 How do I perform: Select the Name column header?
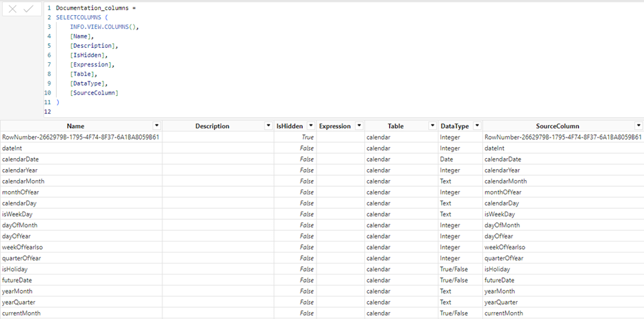point(75,126)
